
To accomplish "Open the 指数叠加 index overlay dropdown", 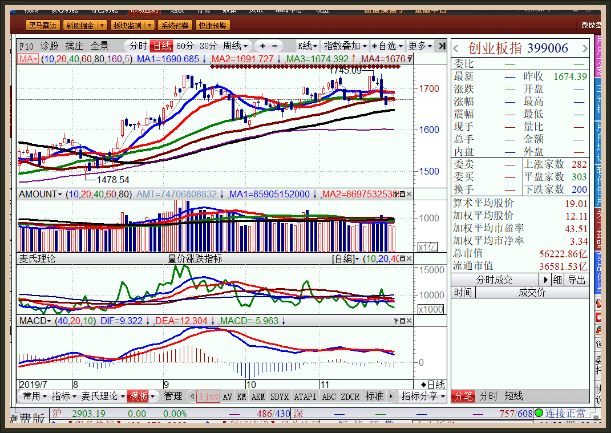I will (x=345, y=46).
